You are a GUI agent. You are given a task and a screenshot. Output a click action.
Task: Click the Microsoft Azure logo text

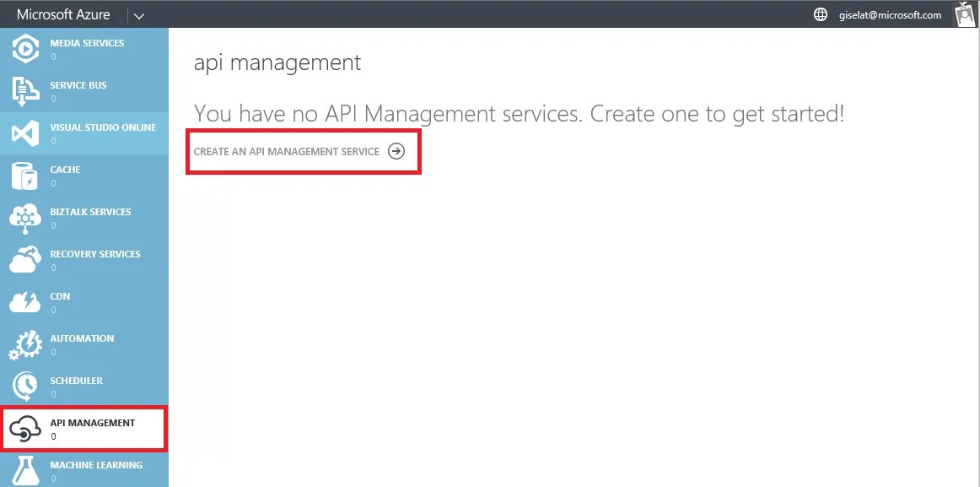[x=63, y=14]
